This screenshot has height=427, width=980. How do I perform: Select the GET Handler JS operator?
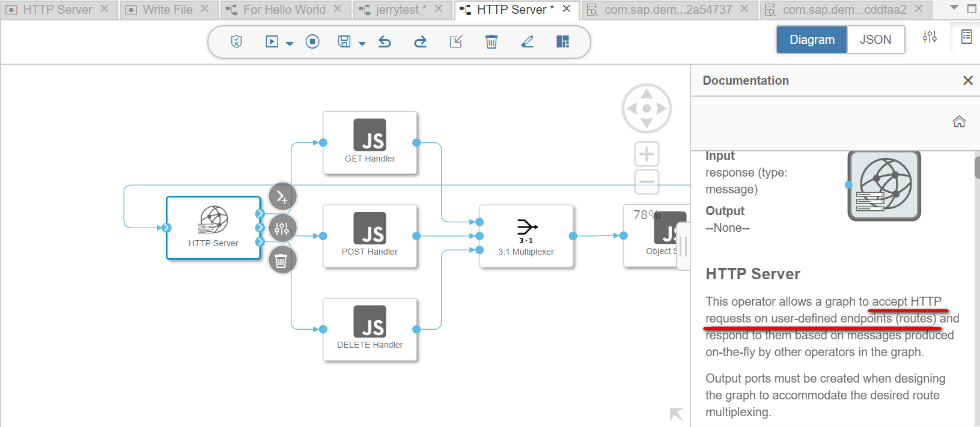(x=370, y=143)
